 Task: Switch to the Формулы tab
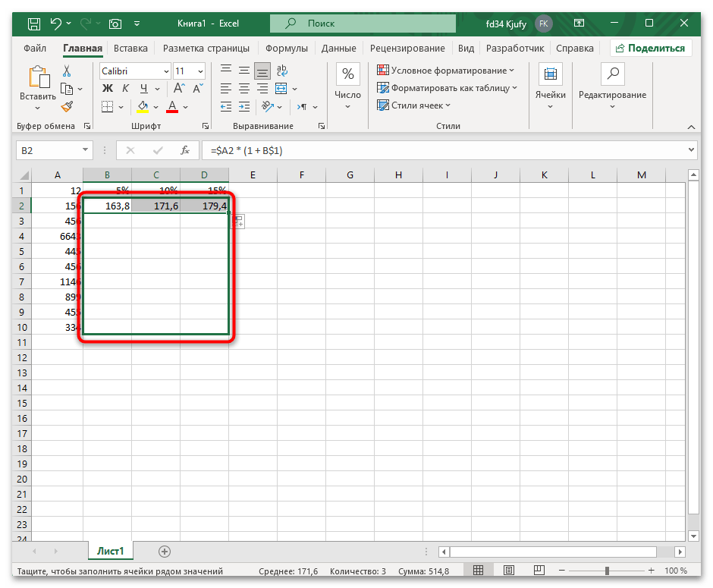[x=287, y=49]
